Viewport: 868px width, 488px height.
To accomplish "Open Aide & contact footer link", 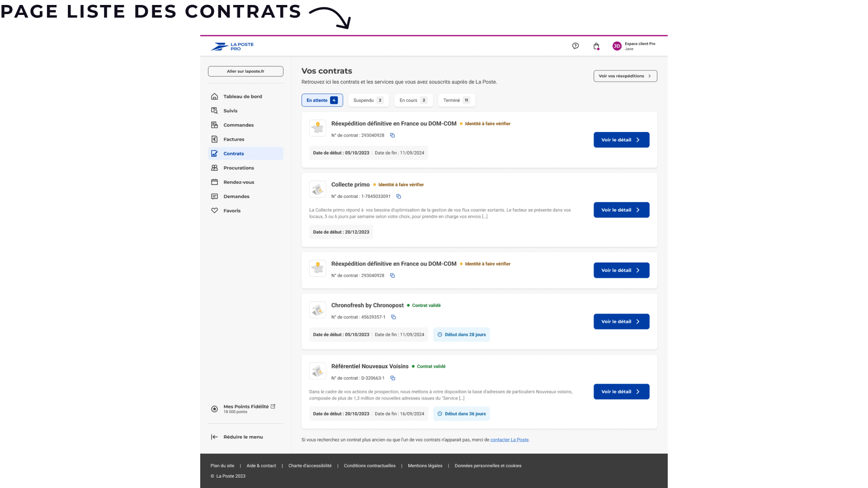I will tap(261, 466).
